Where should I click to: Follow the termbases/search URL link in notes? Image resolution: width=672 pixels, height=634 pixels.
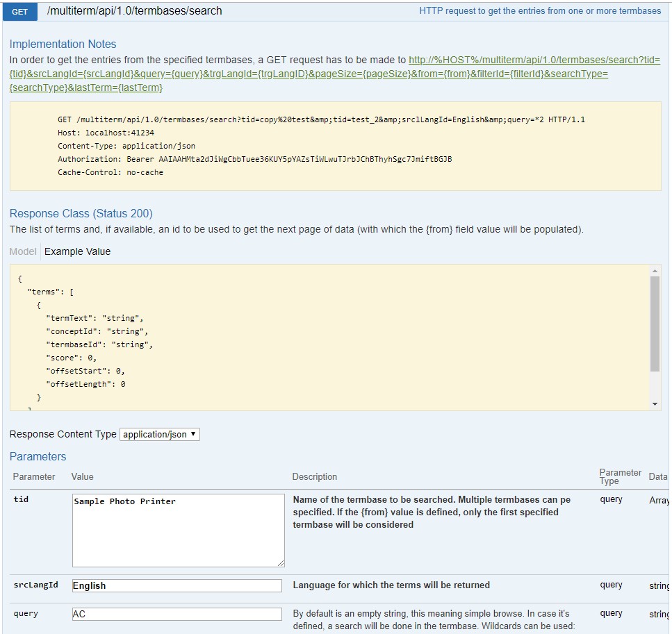tap(335, 74)
